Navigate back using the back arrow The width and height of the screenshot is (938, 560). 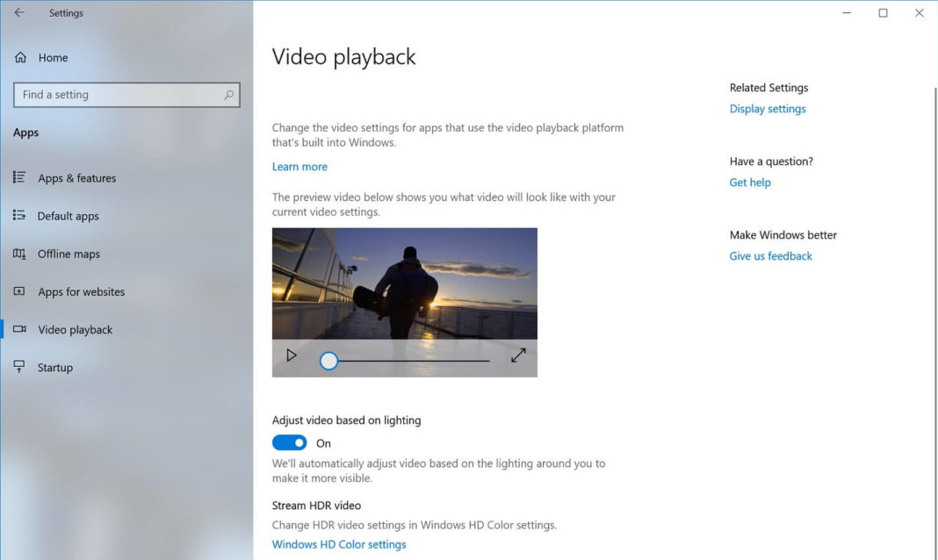[x=18, y=12]
